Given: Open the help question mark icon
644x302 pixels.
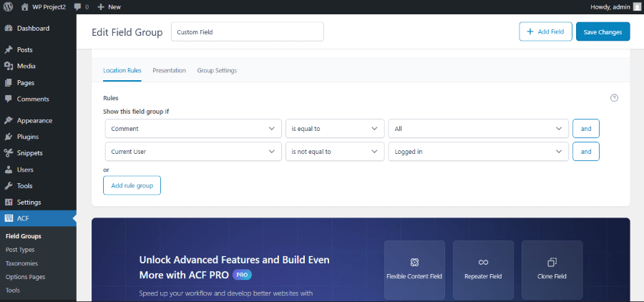Looking at the screenshot, I should point(614,98).
